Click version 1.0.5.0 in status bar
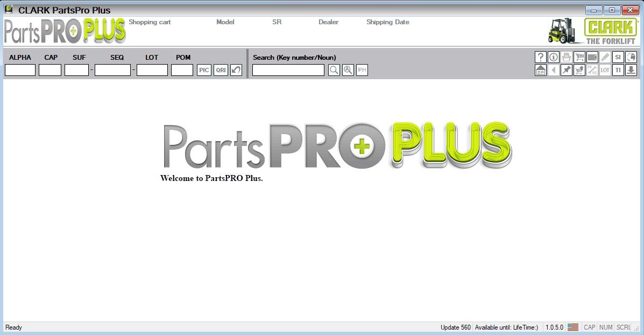This screenshot has height=335, width=644. (555, 327)
